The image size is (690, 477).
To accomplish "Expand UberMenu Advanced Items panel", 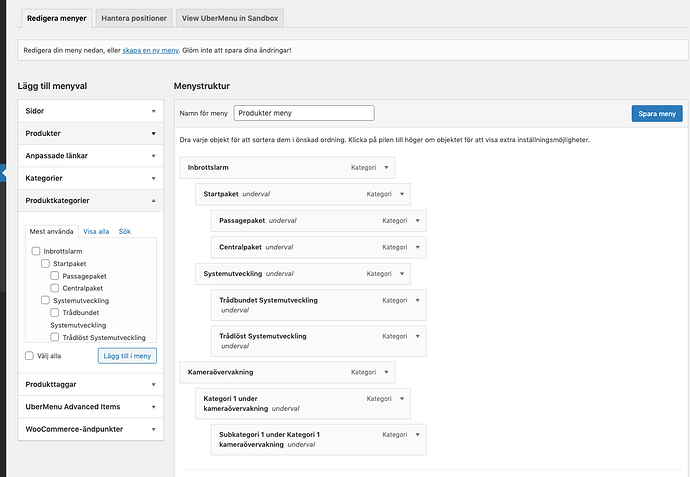I will [x=153, y=407].
